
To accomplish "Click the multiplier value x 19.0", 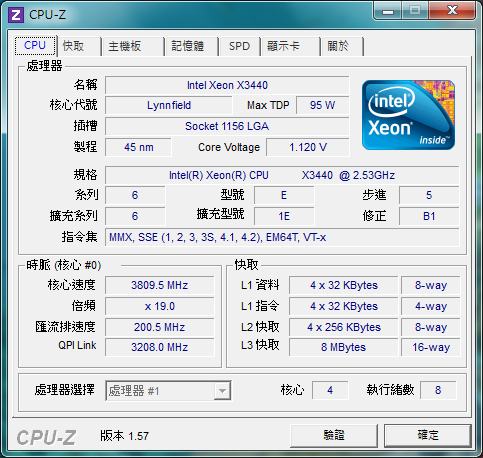I will point(160,306).
